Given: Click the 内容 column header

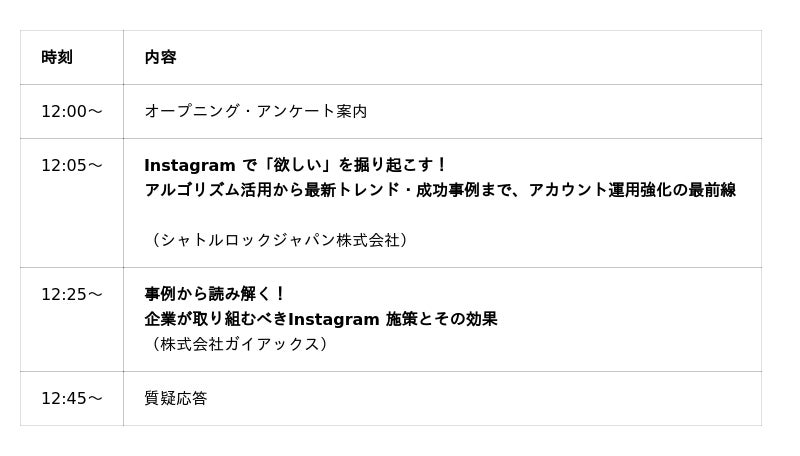Looking at the screenshot, I should coord(160,57).
